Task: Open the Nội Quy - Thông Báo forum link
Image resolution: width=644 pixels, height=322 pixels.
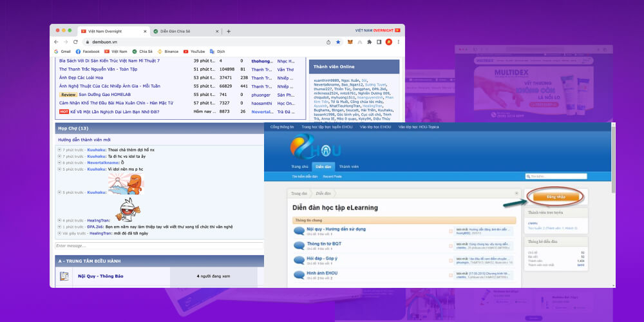Action: point(100,276)
